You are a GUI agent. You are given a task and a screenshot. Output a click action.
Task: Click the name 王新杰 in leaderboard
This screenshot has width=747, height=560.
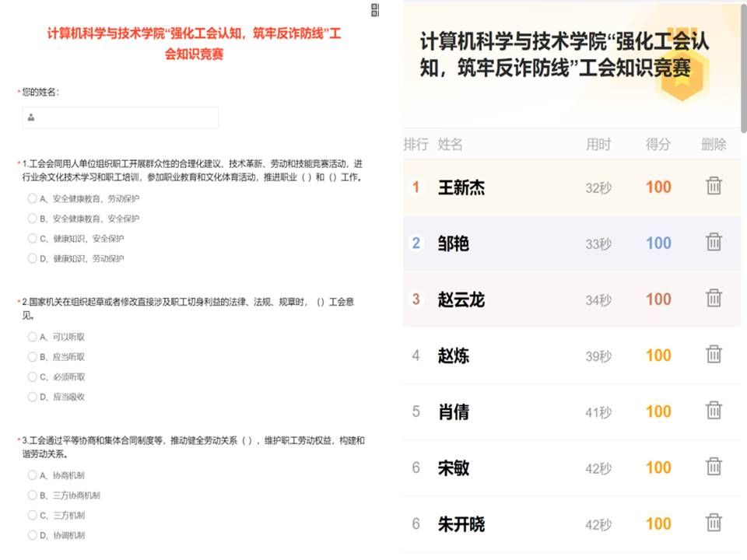[x=461, y=187]
